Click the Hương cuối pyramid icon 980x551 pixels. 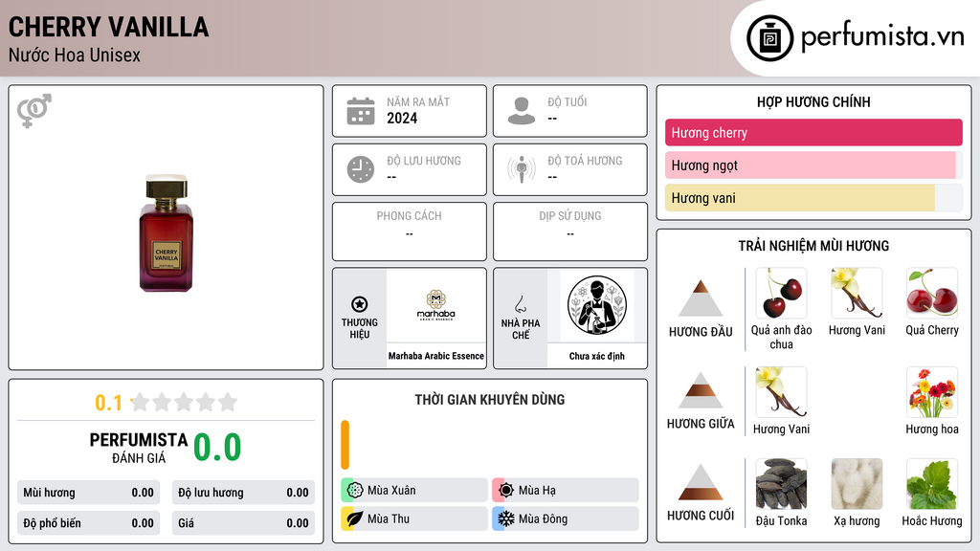click(701, 482)
